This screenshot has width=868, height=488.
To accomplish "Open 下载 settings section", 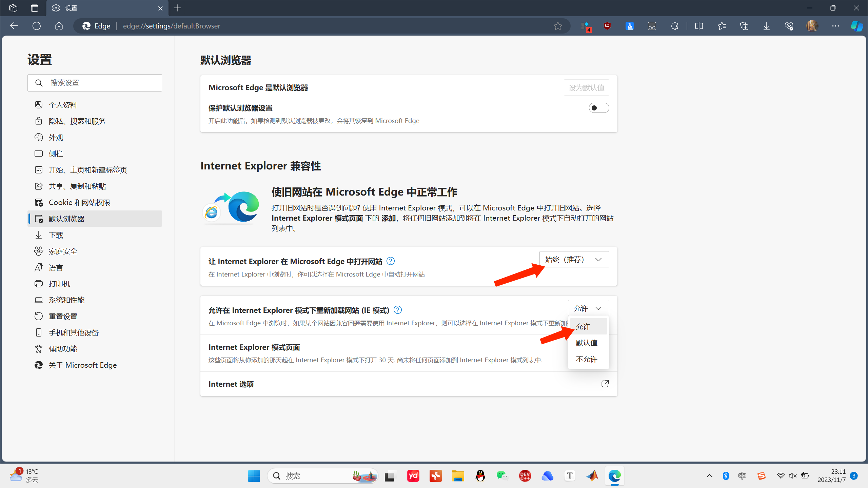I will [x=95, y=235].
